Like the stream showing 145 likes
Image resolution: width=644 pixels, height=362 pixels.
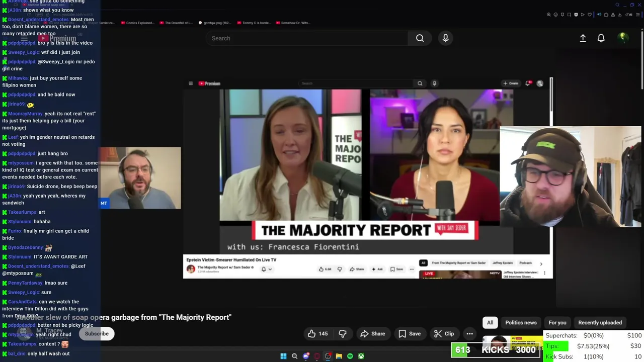(318, 333)
